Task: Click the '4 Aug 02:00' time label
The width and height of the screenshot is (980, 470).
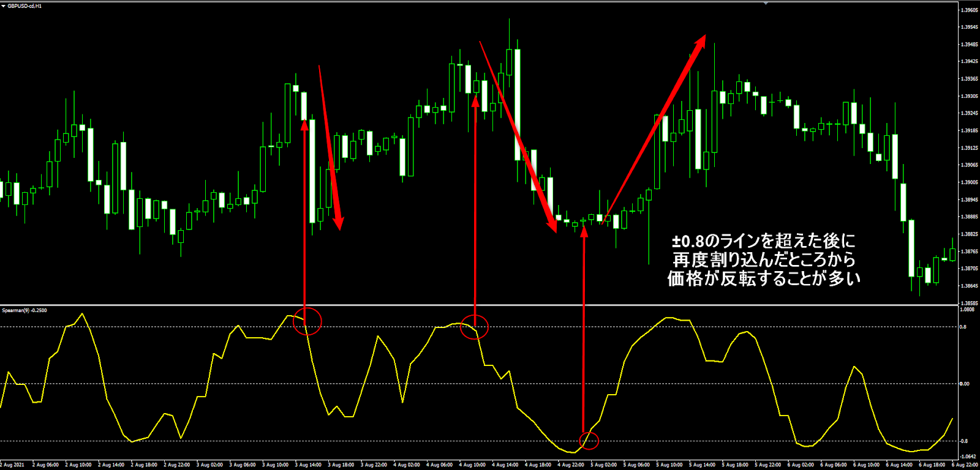Action: (407, 465)
